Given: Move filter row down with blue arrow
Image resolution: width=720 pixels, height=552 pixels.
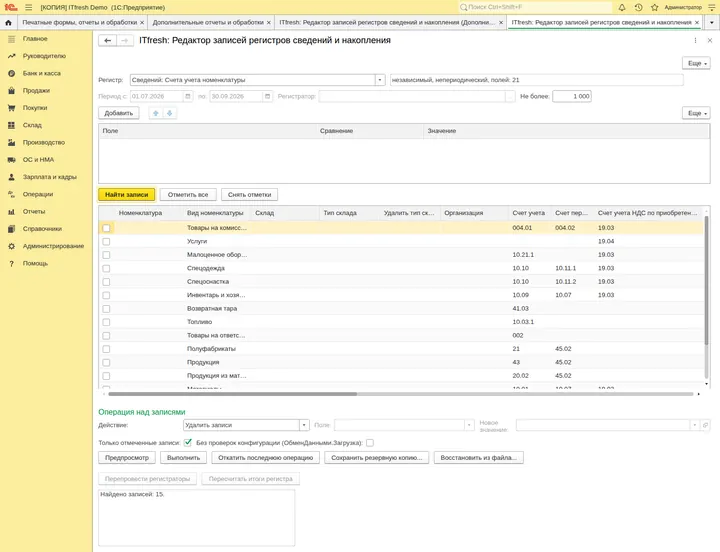Looking at the screenshot, I should click(169, 113).
